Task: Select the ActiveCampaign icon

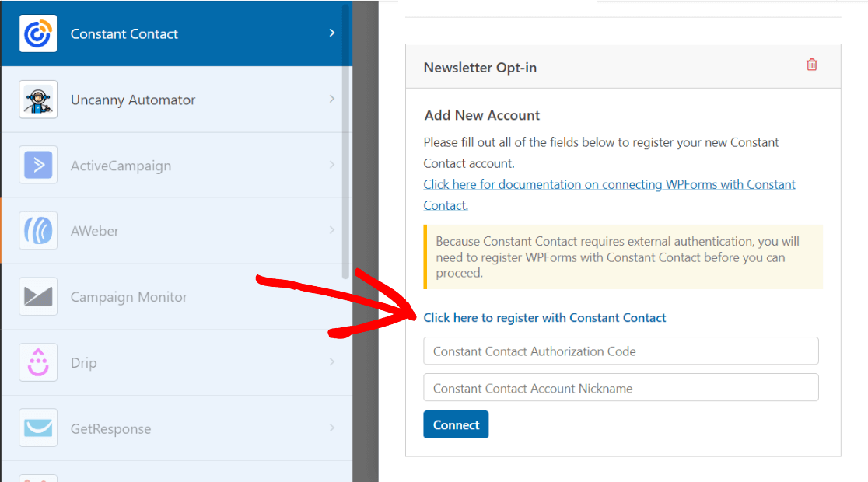Action: 37,165
